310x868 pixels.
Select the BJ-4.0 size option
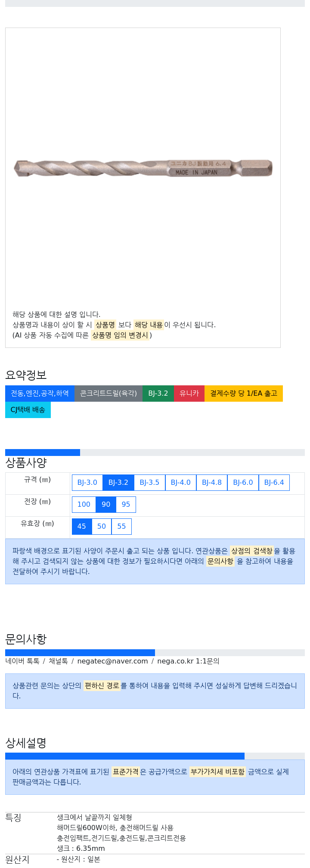181,483
